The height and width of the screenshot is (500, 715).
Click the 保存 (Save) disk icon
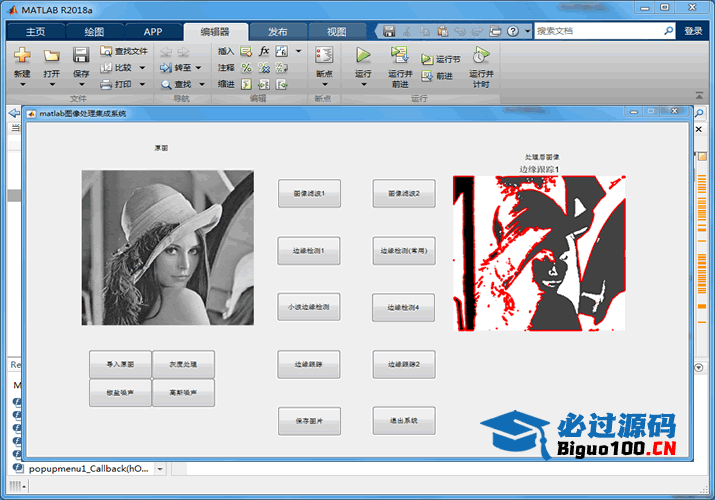pyautogui.click(x=82, y=56)
